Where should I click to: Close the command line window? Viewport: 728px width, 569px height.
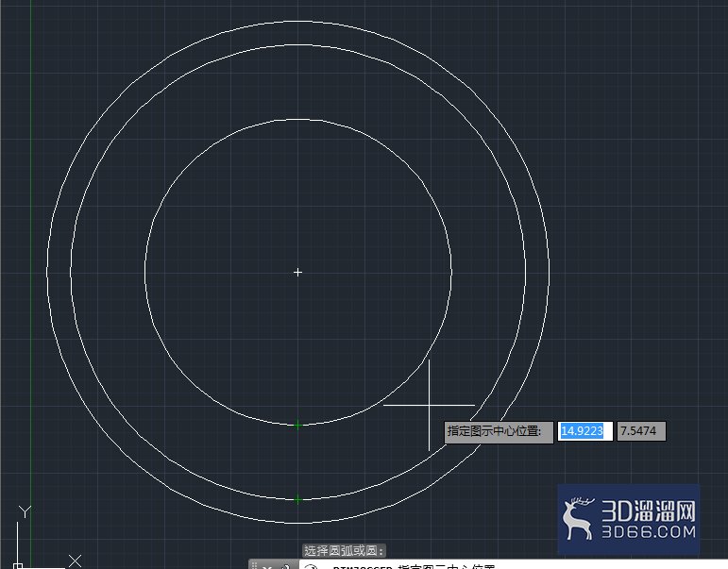coord(266,567)
